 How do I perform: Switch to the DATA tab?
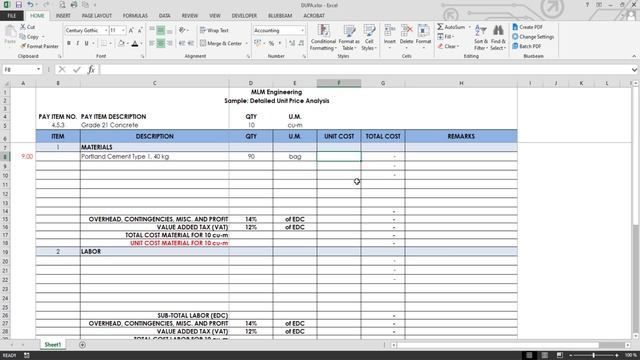click(164, 16)
